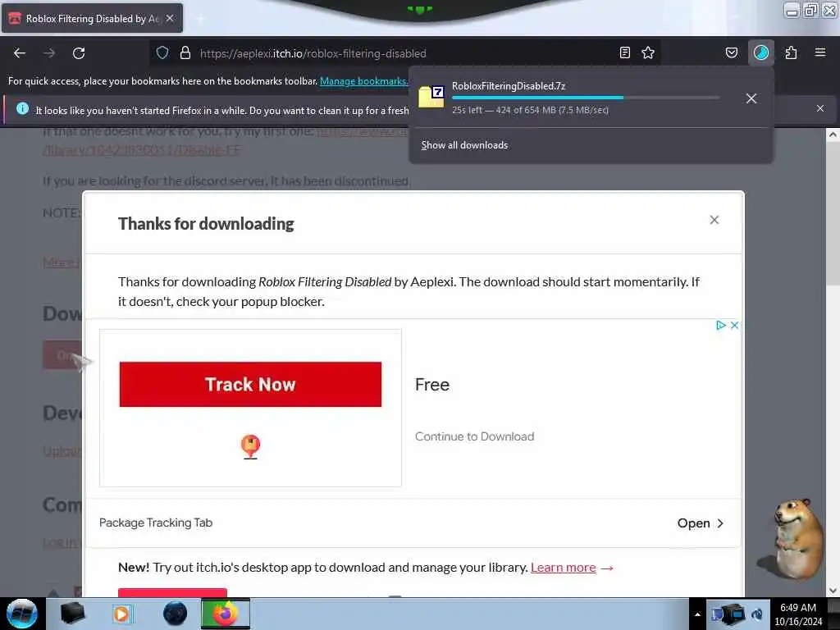The image size is (840, 630).
Task: Toggle reader view icon in address bar
Action: [624, 52]
